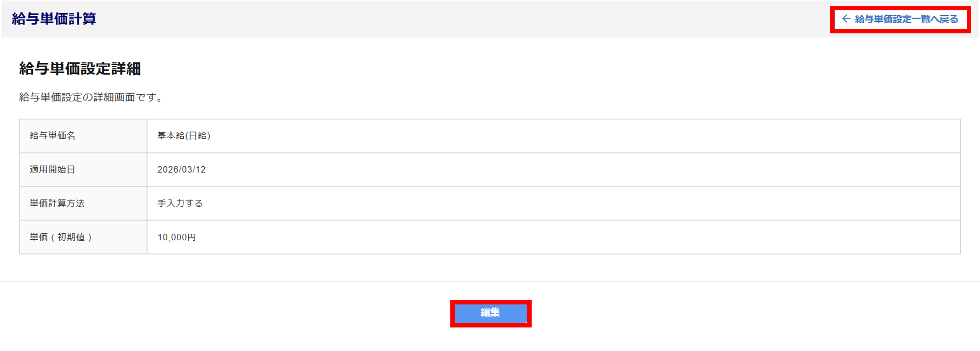Image resolution: width=980 pixels, height=351 pixels.
Task: Click the 円 yen character in unit price
Action: click(x=192, y=237)
